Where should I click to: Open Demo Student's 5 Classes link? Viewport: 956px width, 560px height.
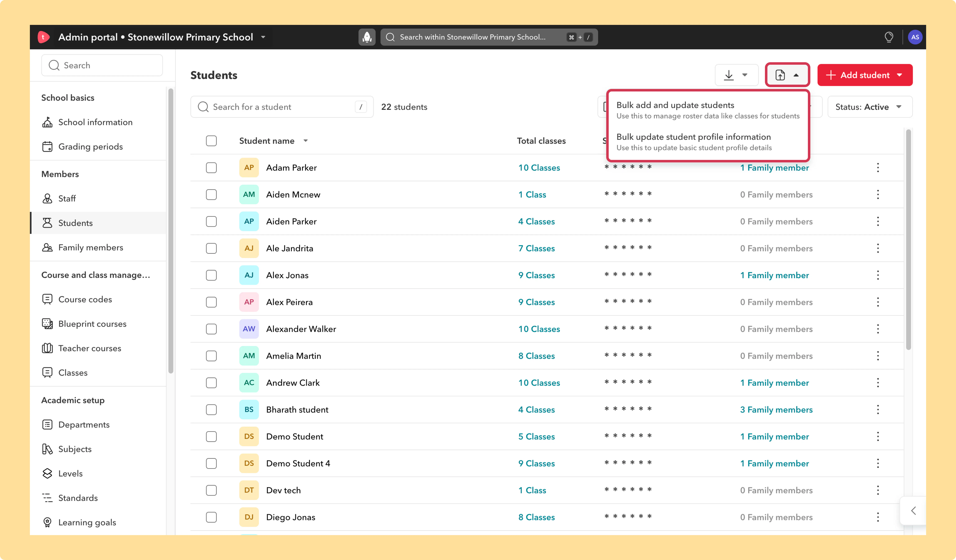(x=536, y=437)
